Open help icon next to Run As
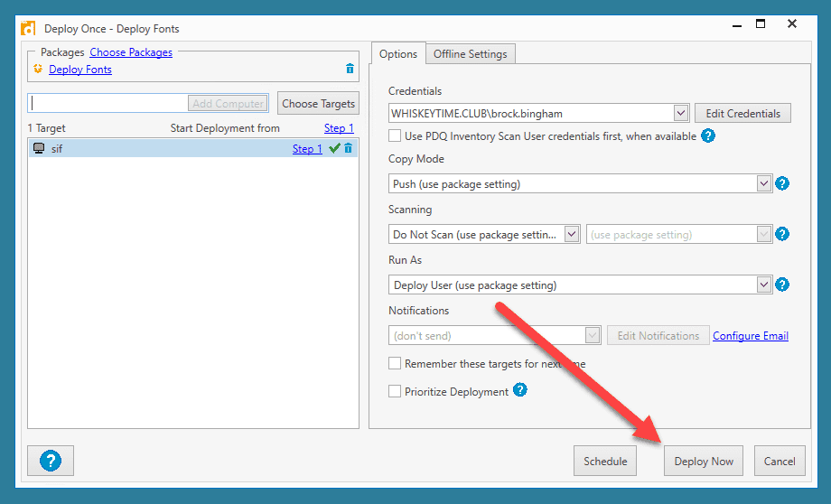Viewport: 831px width, 504px height. tap(782, 285)
